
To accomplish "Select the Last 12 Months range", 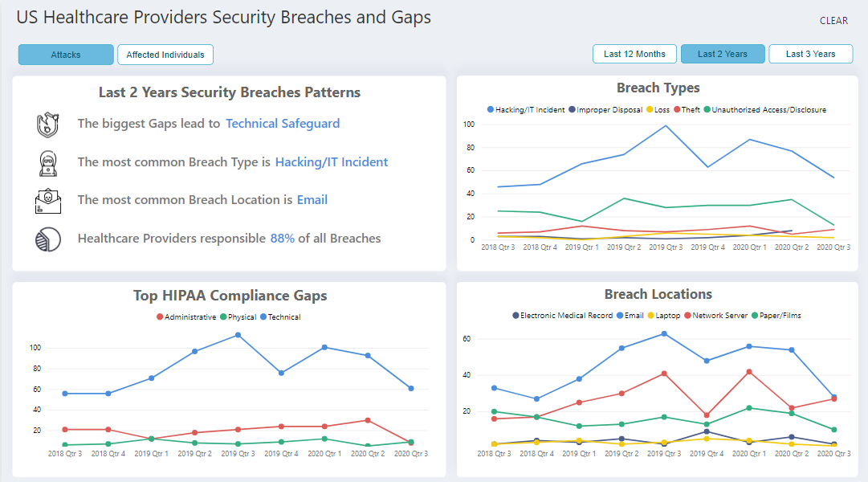I will (634, 54).
